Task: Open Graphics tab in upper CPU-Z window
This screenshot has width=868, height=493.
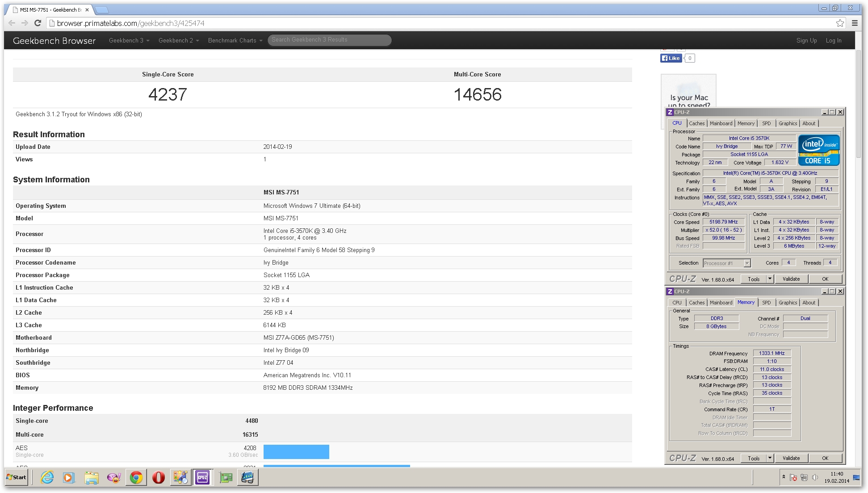Action: [x=788, y=123]
